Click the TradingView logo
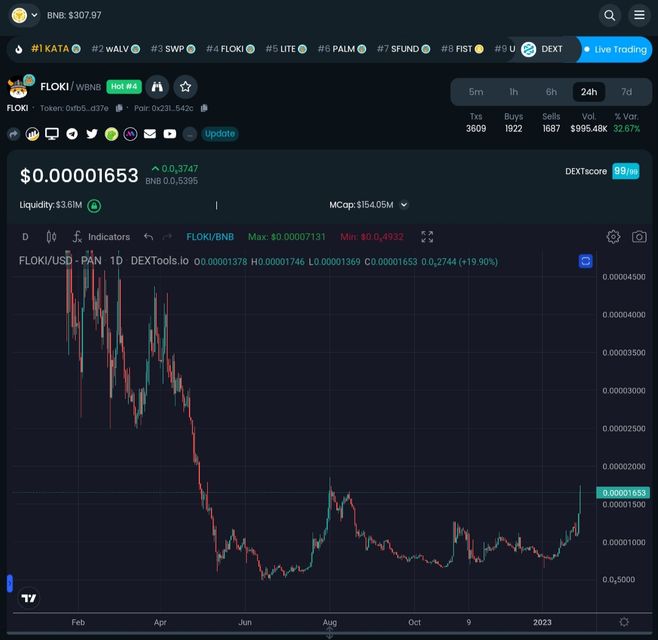The image size is (658, 640). (x=29, y=598)
